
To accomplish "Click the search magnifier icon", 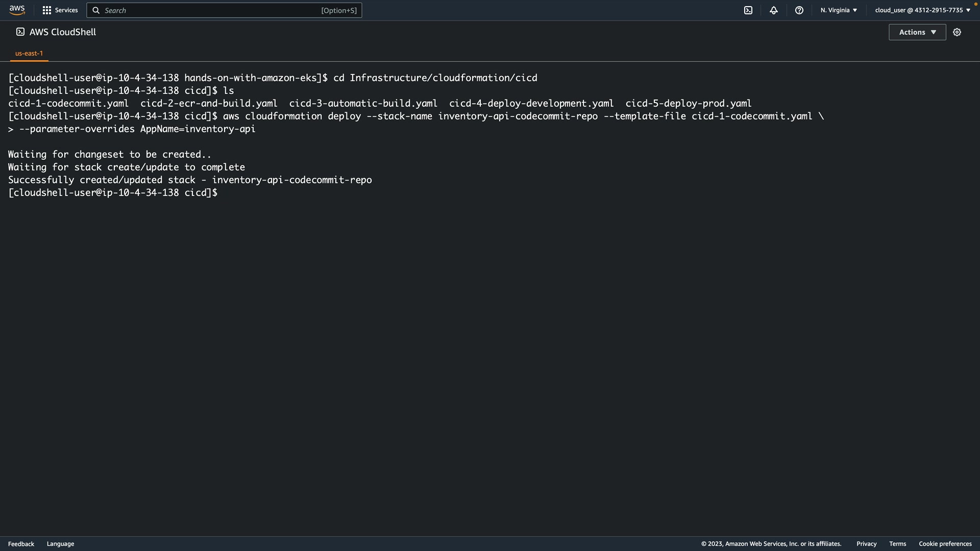I will pos(96,10).
